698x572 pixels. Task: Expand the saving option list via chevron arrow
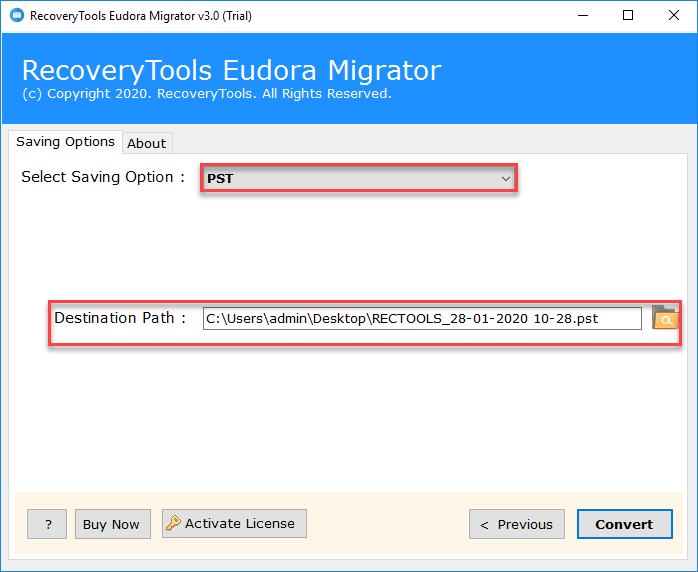pyautogui.click(x=505, y=178)
